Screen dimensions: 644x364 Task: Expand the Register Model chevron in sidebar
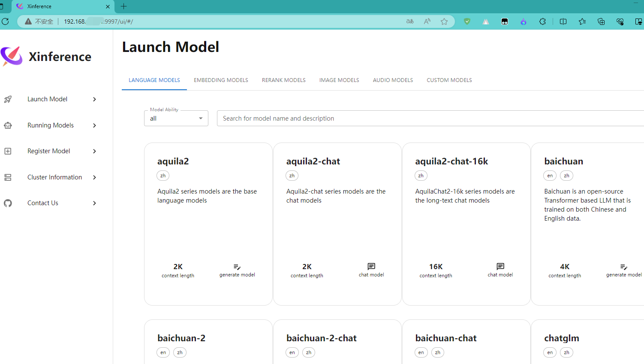click(x=95, y=151)
